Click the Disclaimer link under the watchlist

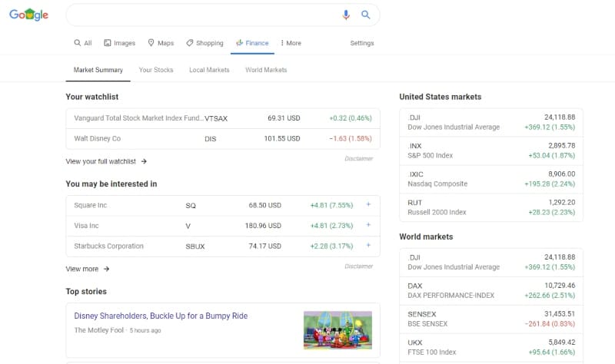[358, 159]
